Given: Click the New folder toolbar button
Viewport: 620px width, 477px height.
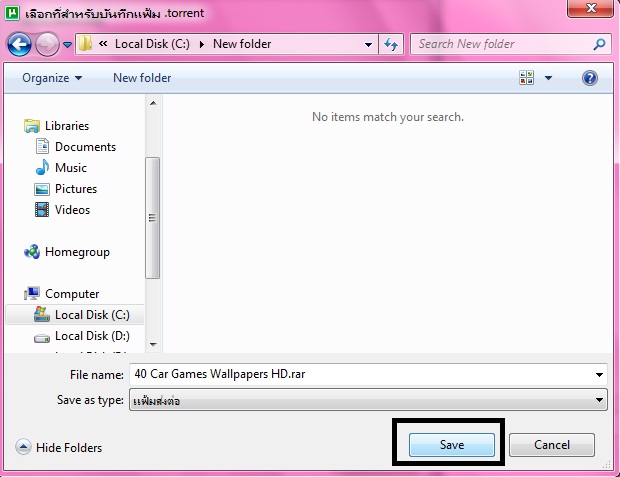Looking at the screenshot, I should 142,78.
